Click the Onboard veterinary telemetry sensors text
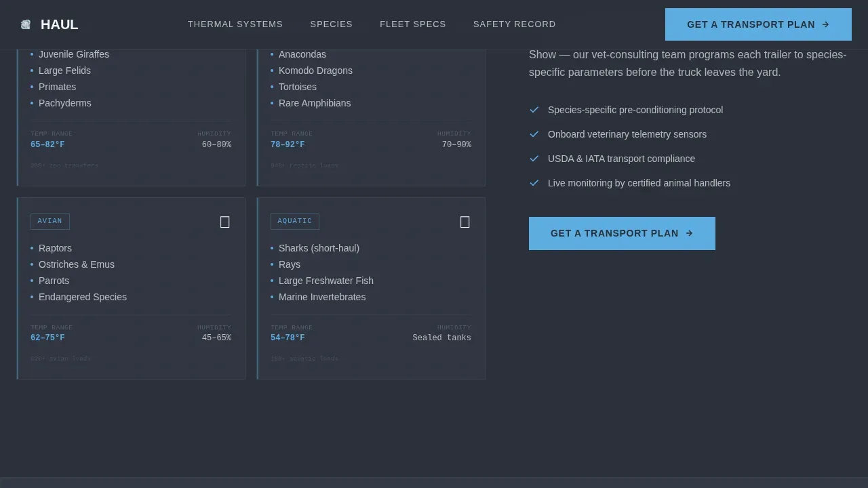 (x=627, y=134)
